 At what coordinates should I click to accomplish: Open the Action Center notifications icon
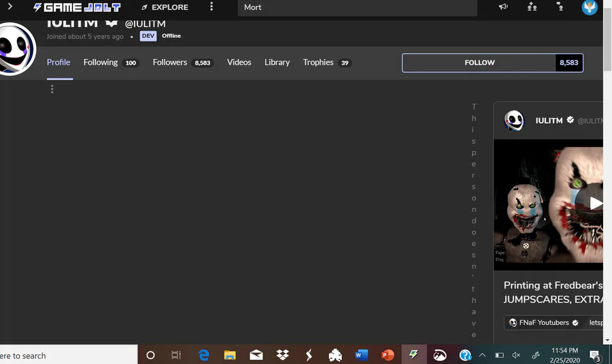coord(595,355)
